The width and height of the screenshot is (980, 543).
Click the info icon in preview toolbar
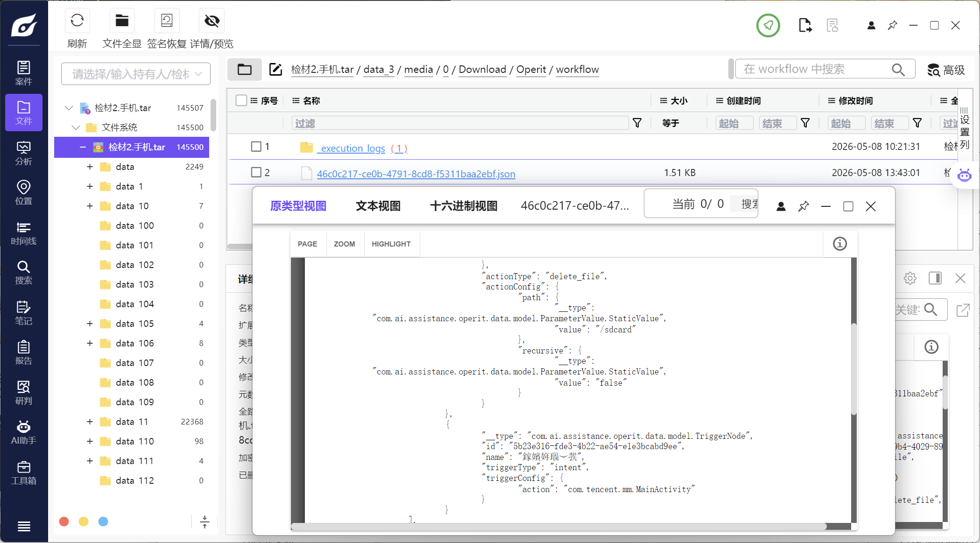pyautogui.click(x=839, y=244)
